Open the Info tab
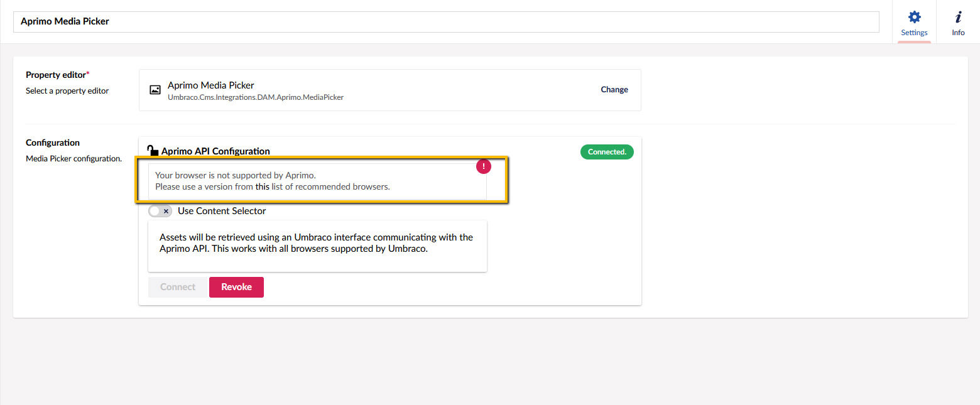Screen dimensions: 980x405 tap(958, 23)
